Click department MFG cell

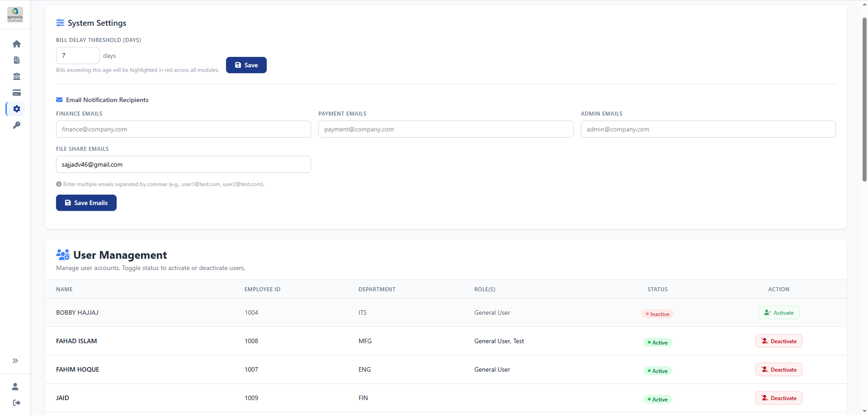365,341
